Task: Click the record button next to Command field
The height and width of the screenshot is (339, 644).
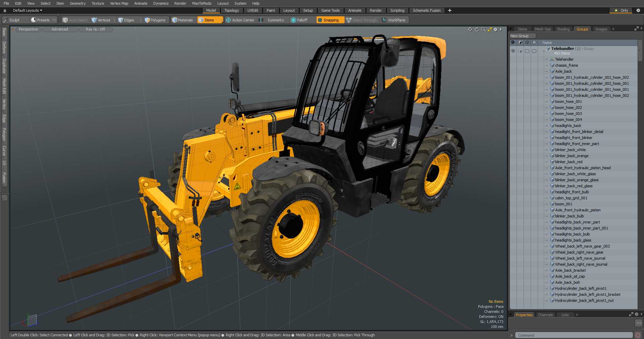Action: [638, 335]
